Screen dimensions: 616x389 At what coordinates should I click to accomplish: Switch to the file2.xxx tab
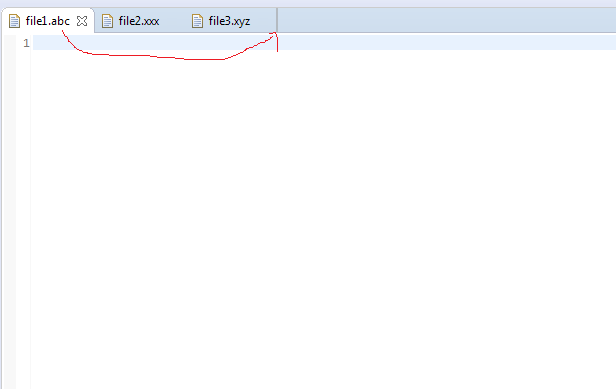(x=139, y=21)
